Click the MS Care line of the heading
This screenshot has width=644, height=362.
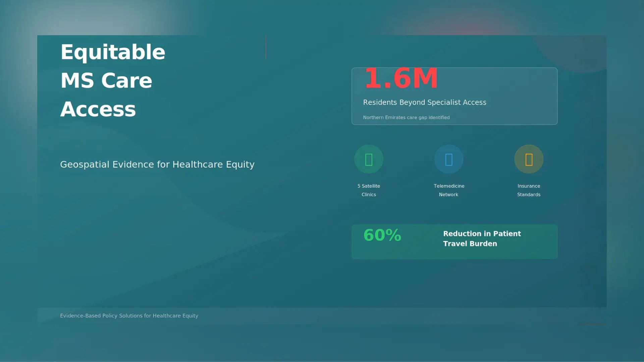tap(106, 80)
